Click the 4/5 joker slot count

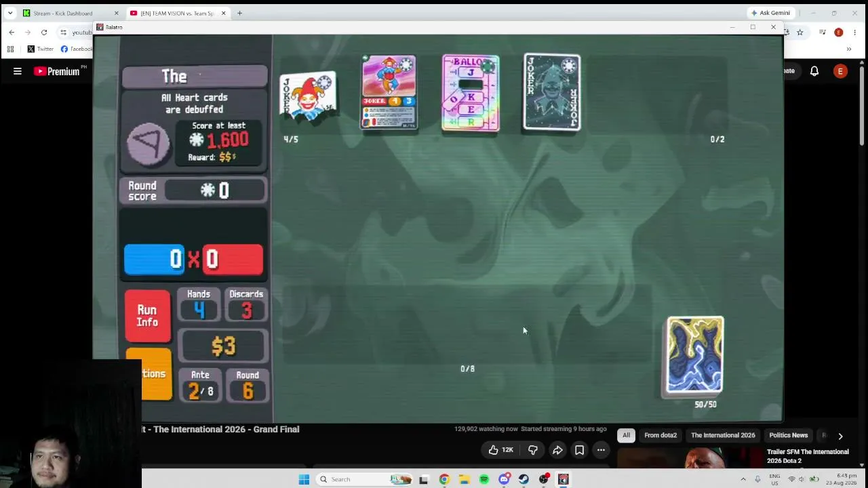coord(291,139)
